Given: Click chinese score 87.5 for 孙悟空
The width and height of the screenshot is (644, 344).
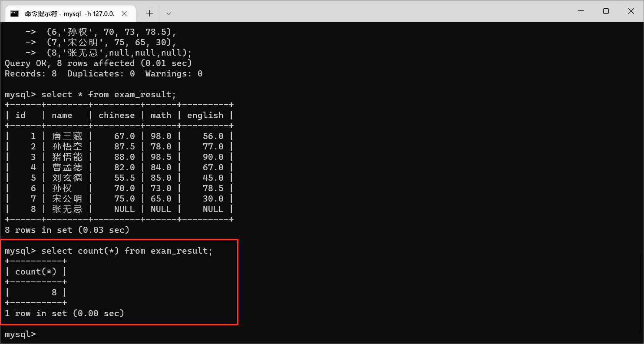Looking at the screenshot, I should coord(124,146).
